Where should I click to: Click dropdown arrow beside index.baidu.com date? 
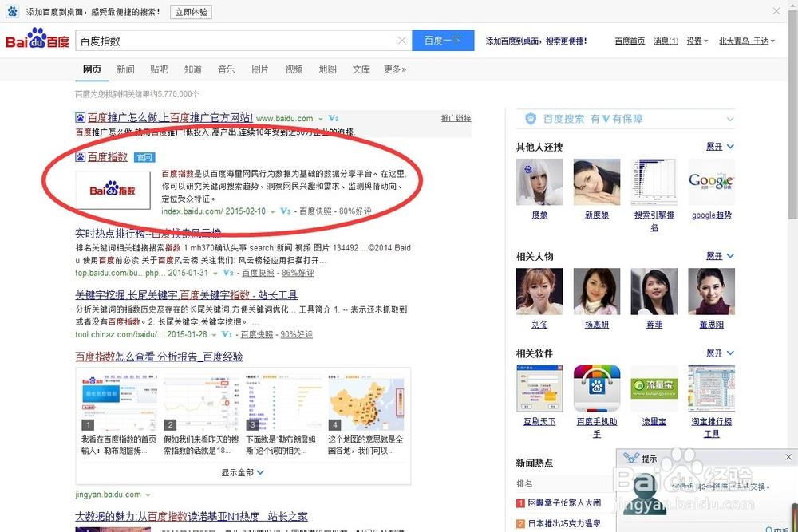coord(273,211)
